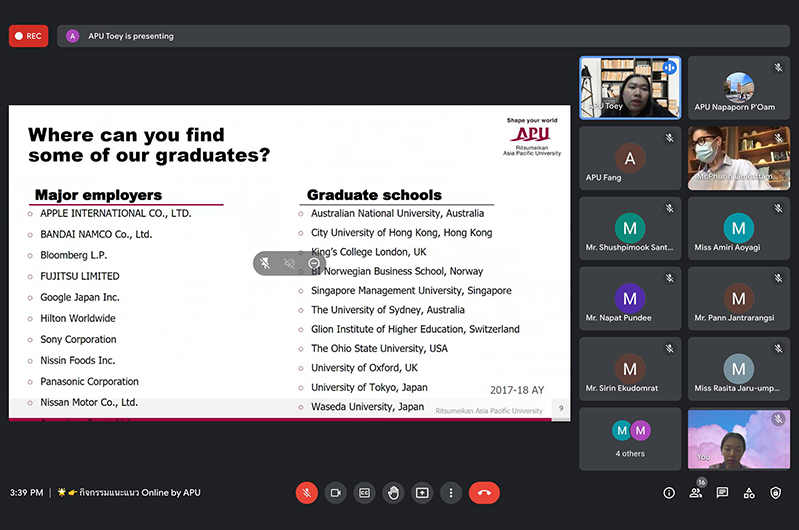Unpin presentation overlay icon

pyautogui.click(x=265, y=263)
